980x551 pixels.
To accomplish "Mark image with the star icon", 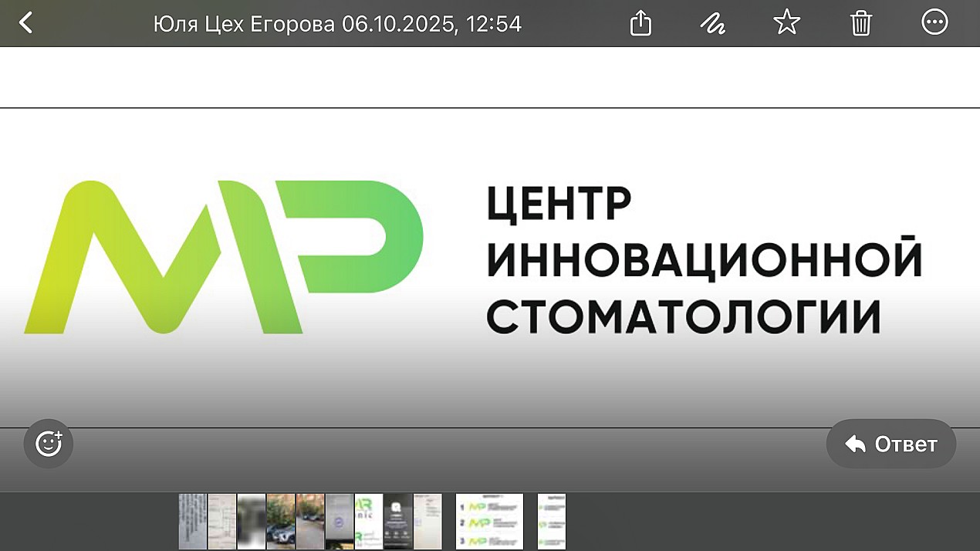I will 786,23.
